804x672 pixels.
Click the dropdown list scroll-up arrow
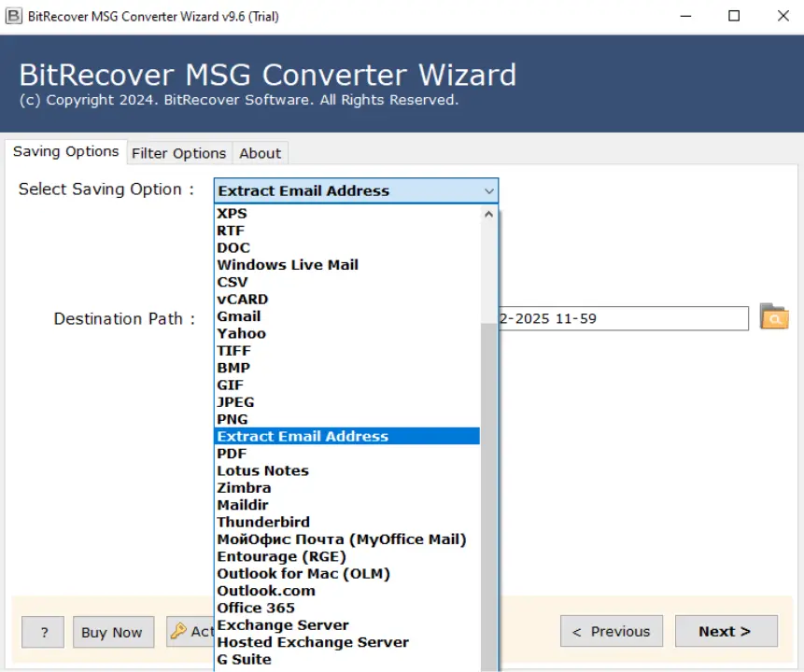coord(488,214)
